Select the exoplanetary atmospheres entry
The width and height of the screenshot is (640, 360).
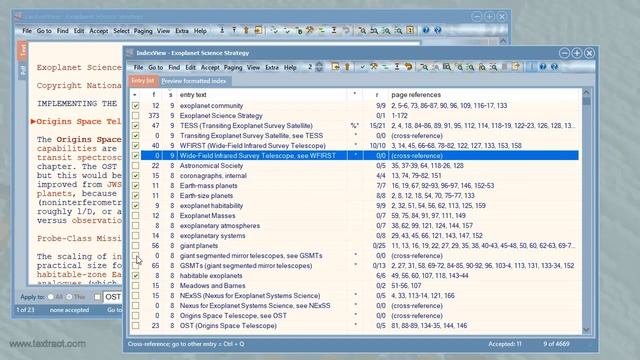click(220, 226)
